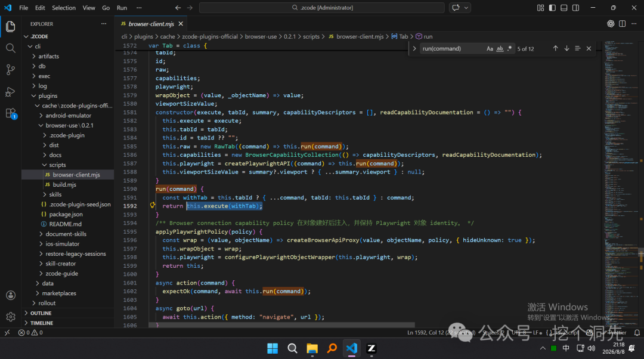
Task: Toggle Match Case in find widget
Action: (490, 48)
